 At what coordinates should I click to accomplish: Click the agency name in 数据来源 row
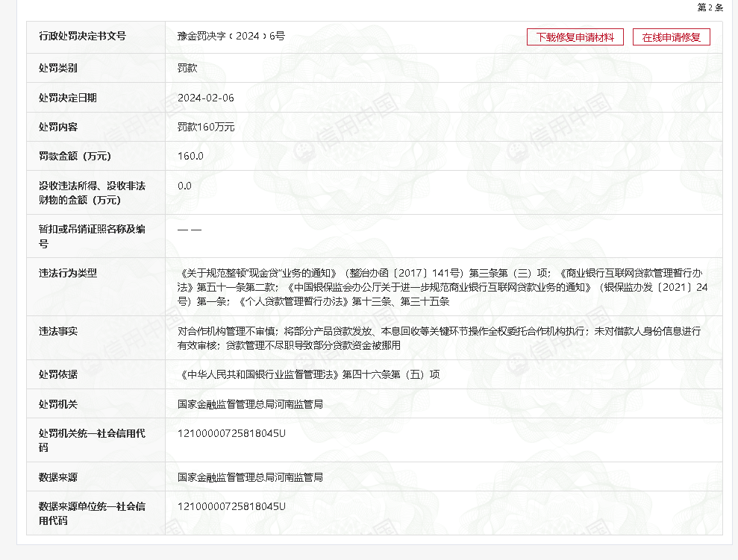[250, 477]
